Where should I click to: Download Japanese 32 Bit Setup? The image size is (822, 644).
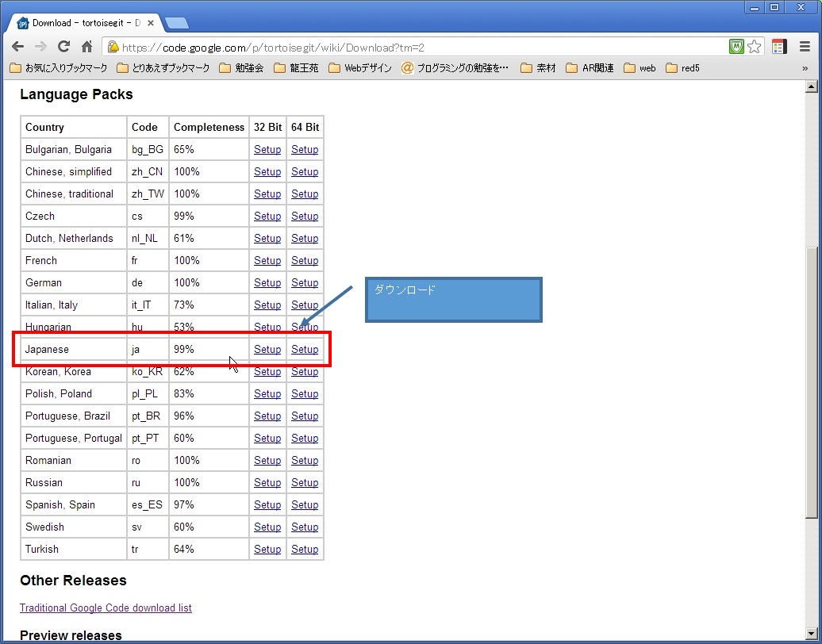point(267,350)
